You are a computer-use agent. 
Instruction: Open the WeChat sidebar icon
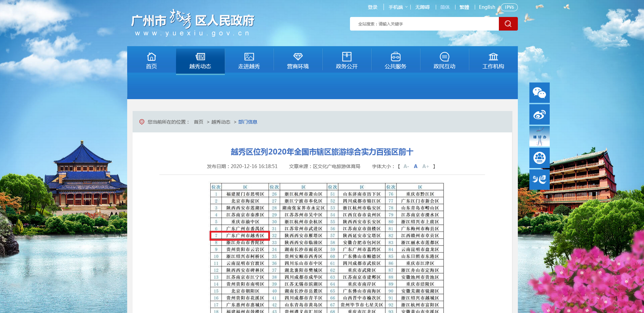click(x=539, y=93)
